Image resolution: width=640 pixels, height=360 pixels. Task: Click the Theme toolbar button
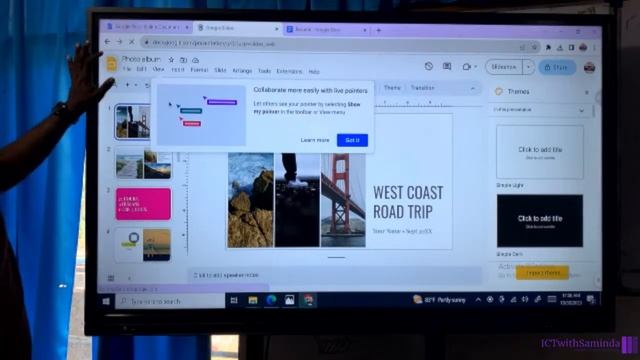click(x=392, y=88)
